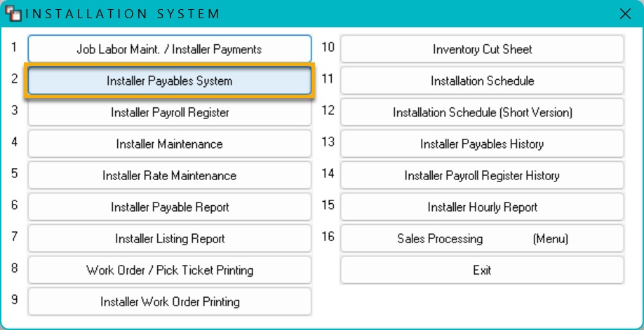
Task: Open Installer Listing Report
Action: pyautogui.click(x=170, y=238)
